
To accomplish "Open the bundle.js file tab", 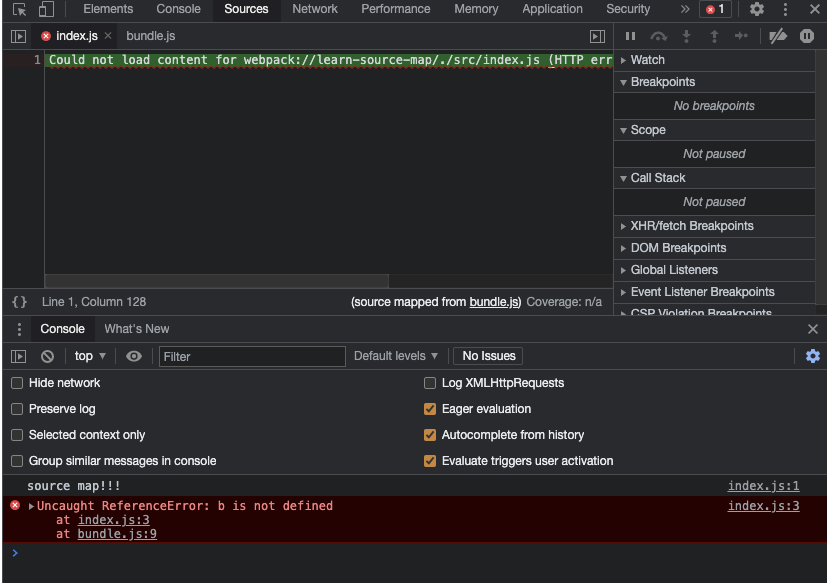I will tap(151, 36).
